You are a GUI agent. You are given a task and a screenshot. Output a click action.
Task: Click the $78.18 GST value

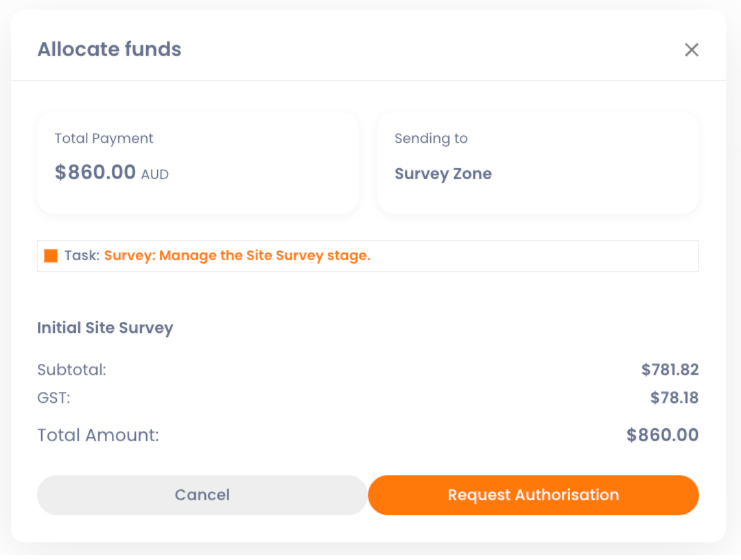click(x=674, y=398)
